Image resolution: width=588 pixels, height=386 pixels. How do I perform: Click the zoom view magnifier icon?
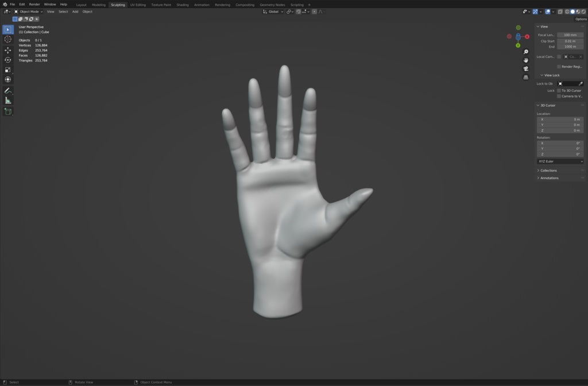[x=526, y=52]
